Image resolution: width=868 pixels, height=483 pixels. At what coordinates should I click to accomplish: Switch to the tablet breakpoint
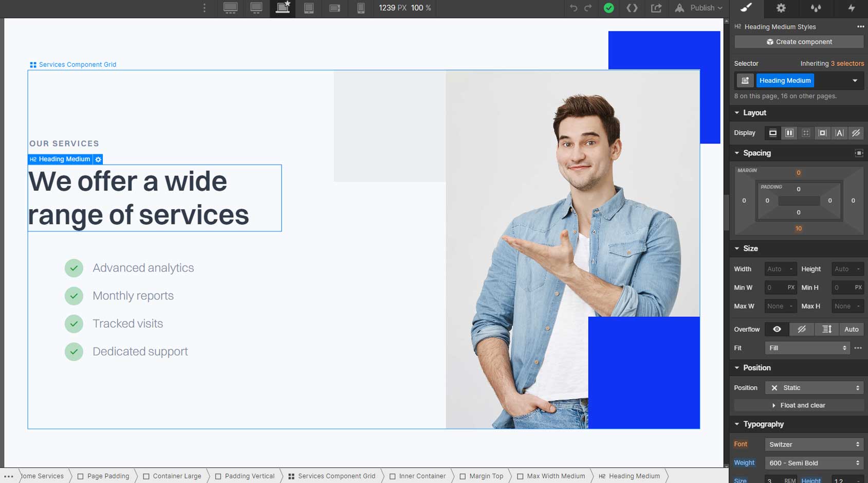tap(309, 8)
